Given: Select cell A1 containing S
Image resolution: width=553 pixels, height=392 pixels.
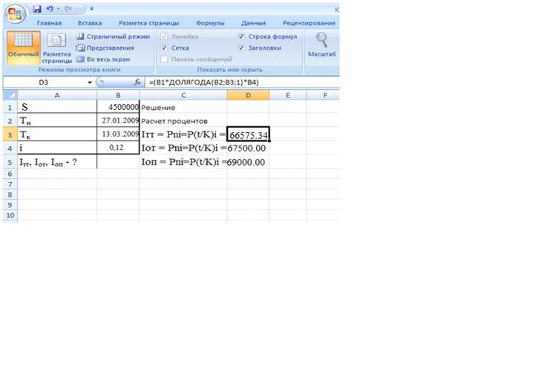Looking at the screenshot, I should pos(56,107).
